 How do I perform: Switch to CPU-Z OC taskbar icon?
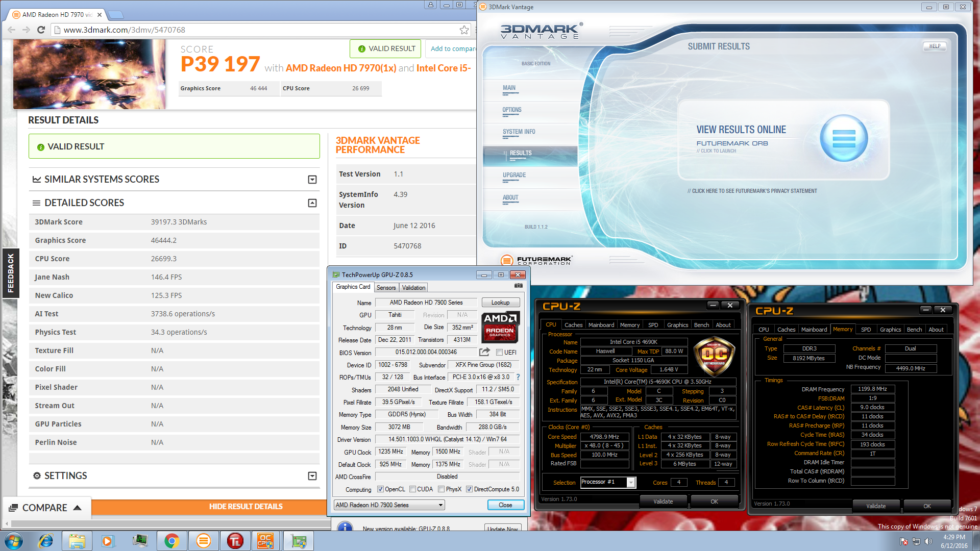265,541
